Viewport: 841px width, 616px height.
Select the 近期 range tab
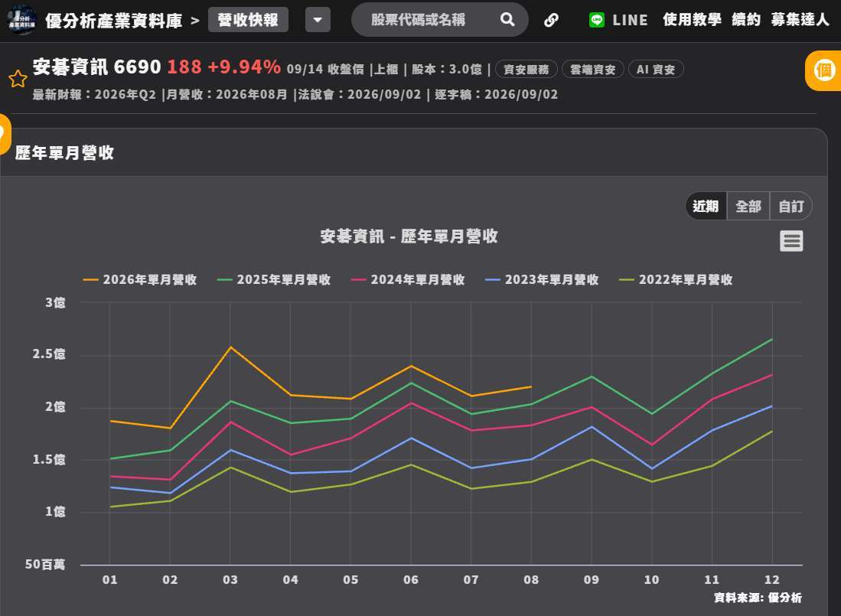click(x=706, y=207)
